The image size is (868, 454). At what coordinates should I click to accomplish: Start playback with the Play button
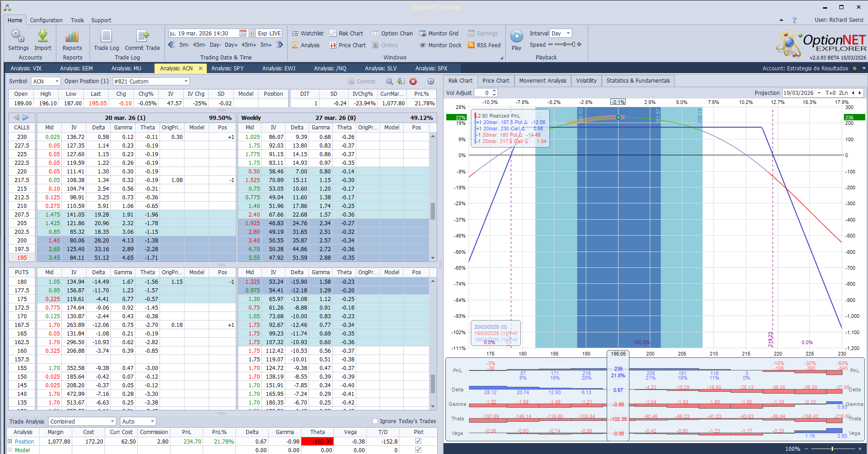tap(516, 40)
